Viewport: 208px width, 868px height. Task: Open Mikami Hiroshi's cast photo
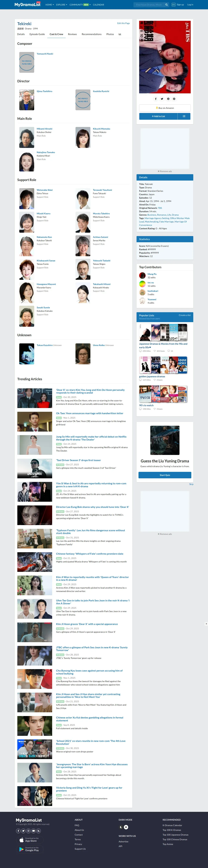(27, 138)
